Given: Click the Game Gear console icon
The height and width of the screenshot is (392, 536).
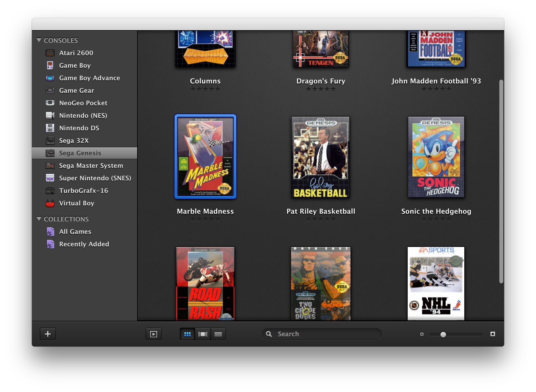Looking at the screenshot, I should [x=50, y=90].
